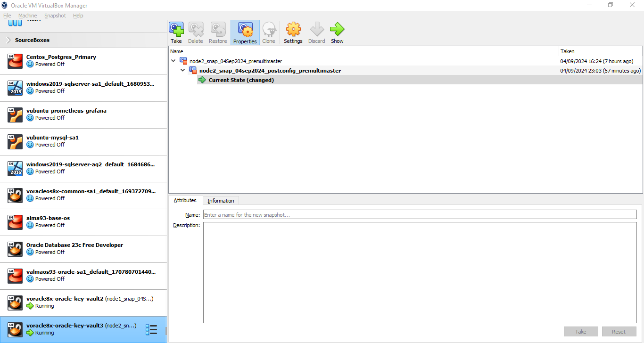This screenshot has height=343, width=644.
Task: Select voracle8x-oracle-key-vault2 running machine
Action: [83, 302]
